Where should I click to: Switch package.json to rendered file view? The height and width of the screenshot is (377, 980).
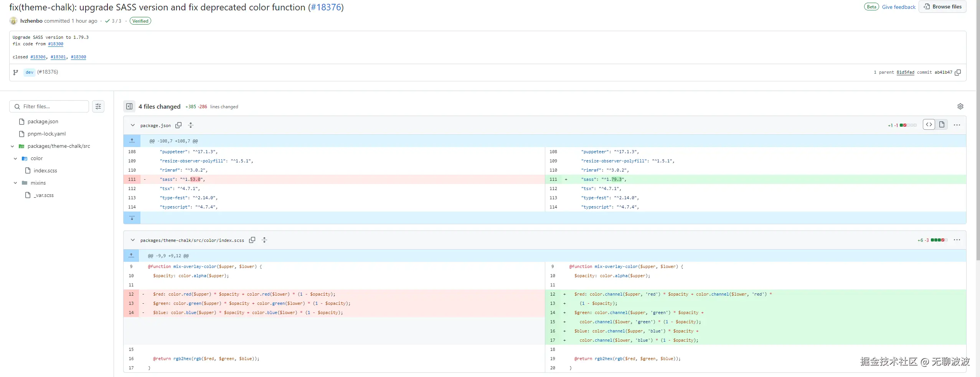pos(942,124)
